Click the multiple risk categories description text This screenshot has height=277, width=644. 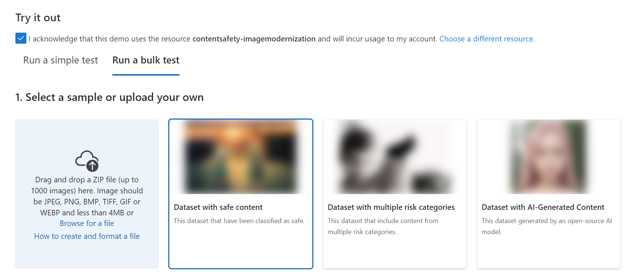point(383,226)
